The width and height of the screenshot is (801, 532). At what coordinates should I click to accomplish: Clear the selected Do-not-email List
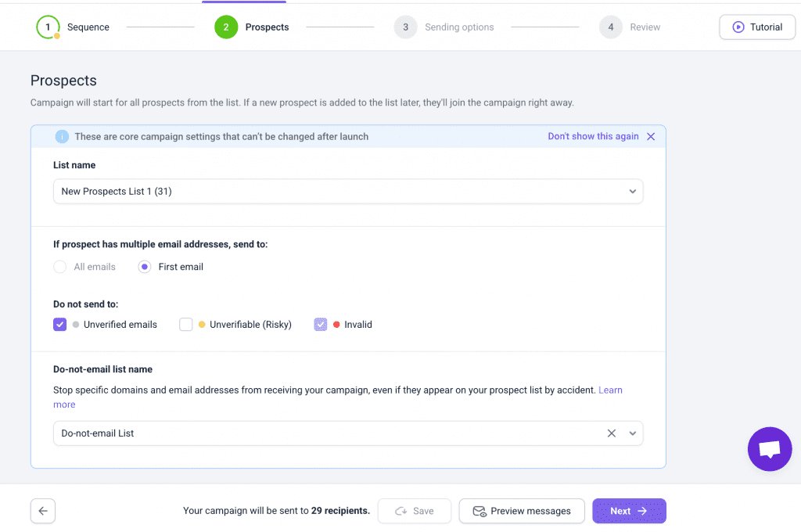click(612, 433)
